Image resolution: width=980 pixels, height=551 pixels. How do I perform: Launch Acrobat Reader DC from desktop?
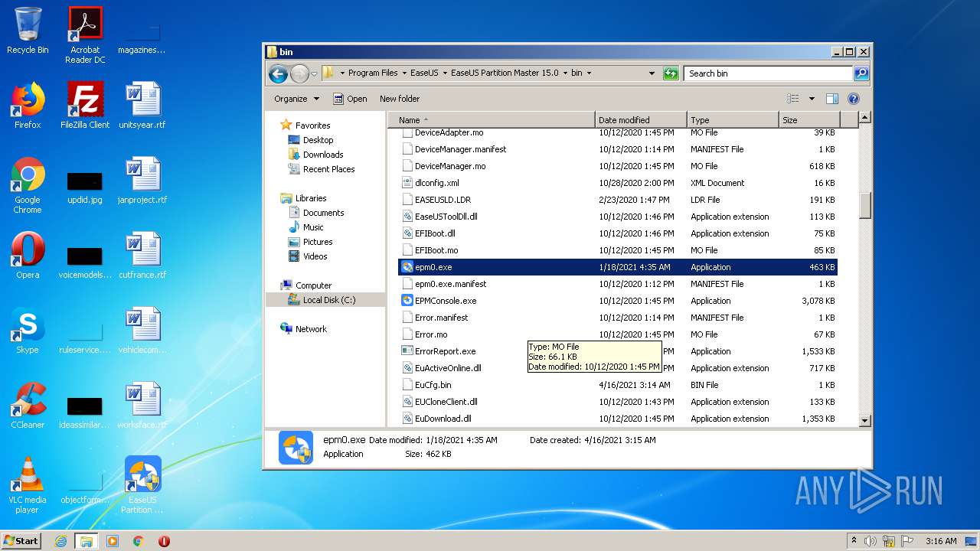85,34
